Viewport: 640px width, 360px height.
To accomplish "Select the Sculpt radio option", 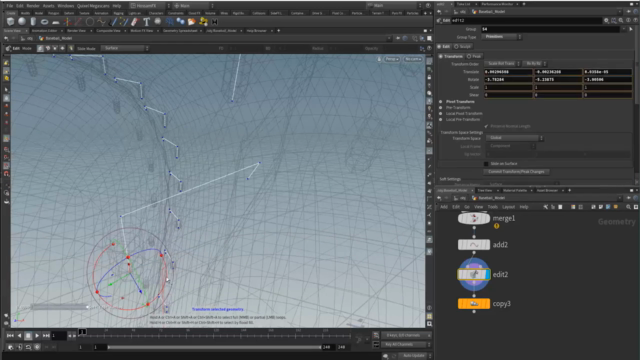I will click(462, 47).
